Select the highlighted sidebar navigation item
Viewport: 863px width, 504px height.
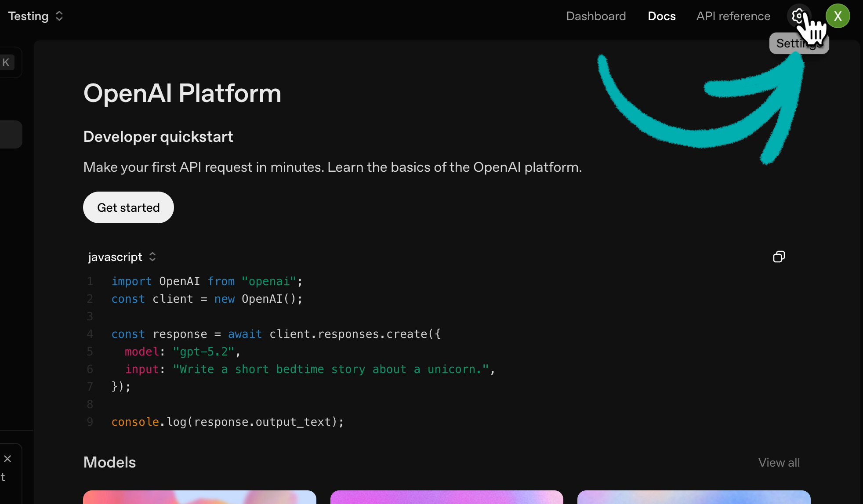click(11, 134)
